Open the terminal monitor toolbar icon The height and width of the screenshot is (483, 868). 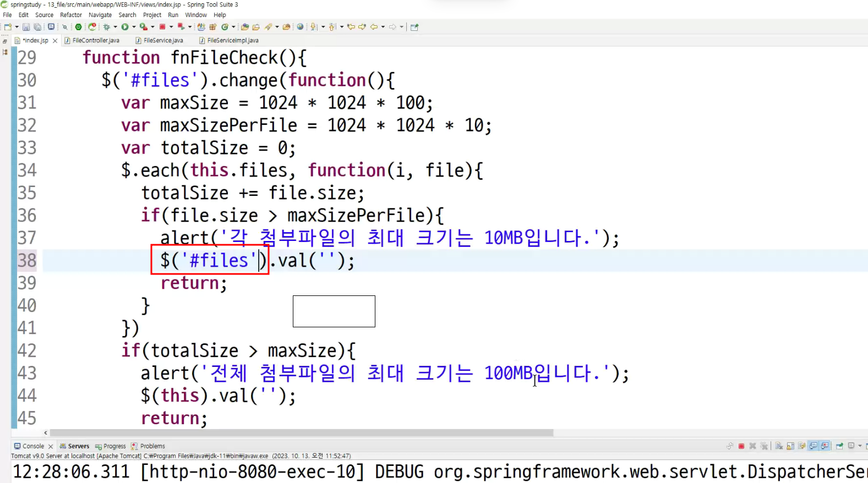click(51, 26)
